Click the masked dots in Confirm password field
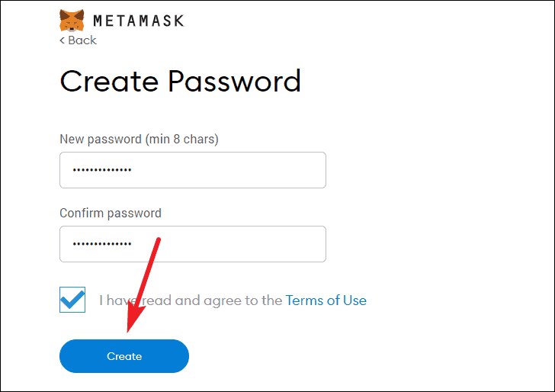 click(x=102, y=244)
